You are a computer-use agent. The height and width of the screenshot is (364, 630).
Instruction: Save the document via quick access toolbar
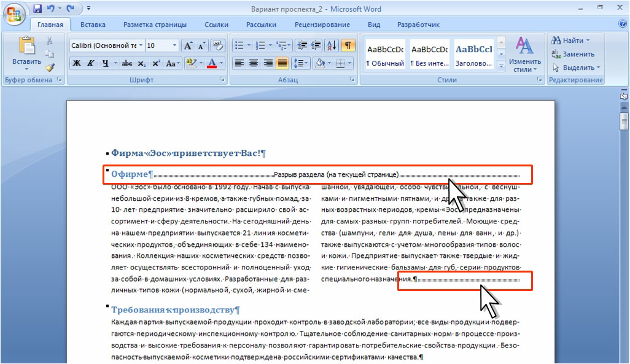point(38,9)
